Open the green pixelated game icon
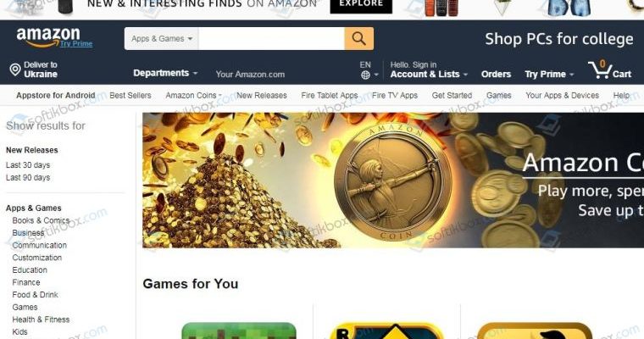This screenshot has width=644, height=339. click(239, 331)
